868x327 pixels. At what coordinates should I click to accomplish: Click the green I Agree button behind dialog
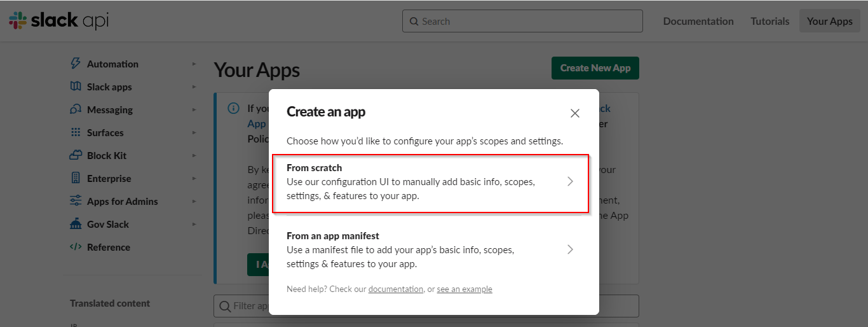point(258,264)
